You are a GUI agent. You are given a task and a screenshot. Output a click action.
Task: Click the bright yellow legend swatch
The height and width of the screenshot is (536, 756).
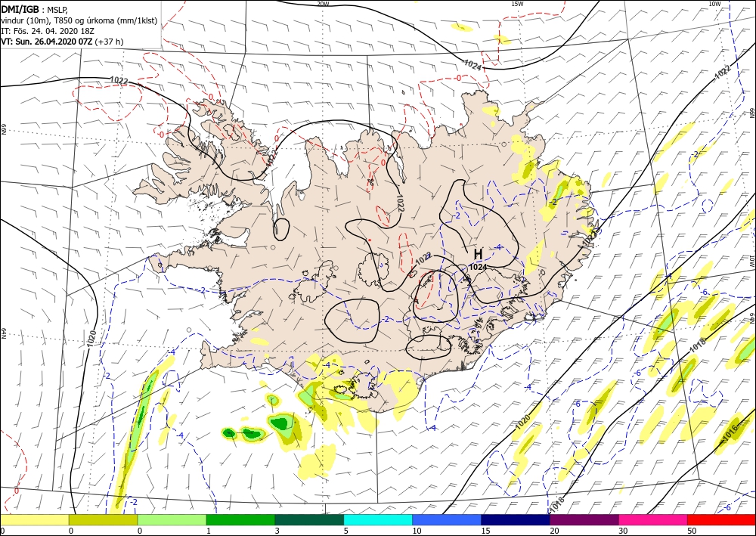(x=34, y=520)
